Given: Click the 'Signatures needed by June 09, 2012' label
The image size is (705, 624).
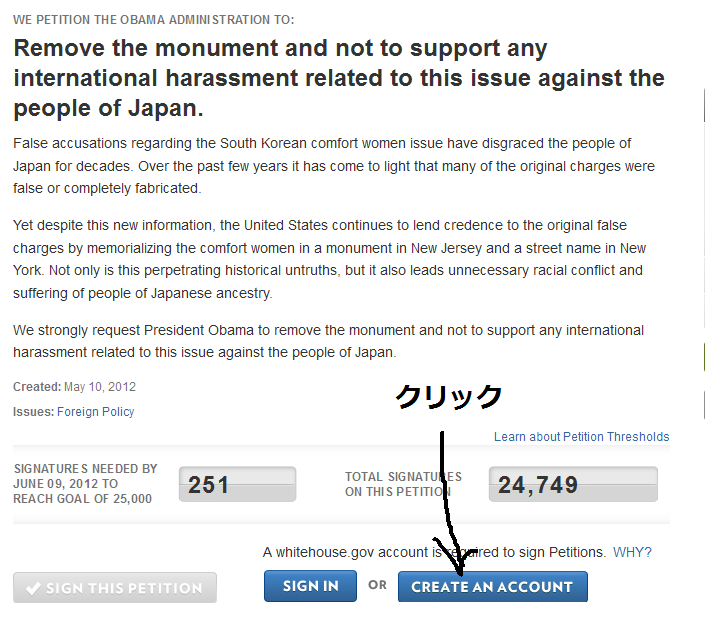Looking at the screenshot, I should pyautogui.click(x=86, y=483).
